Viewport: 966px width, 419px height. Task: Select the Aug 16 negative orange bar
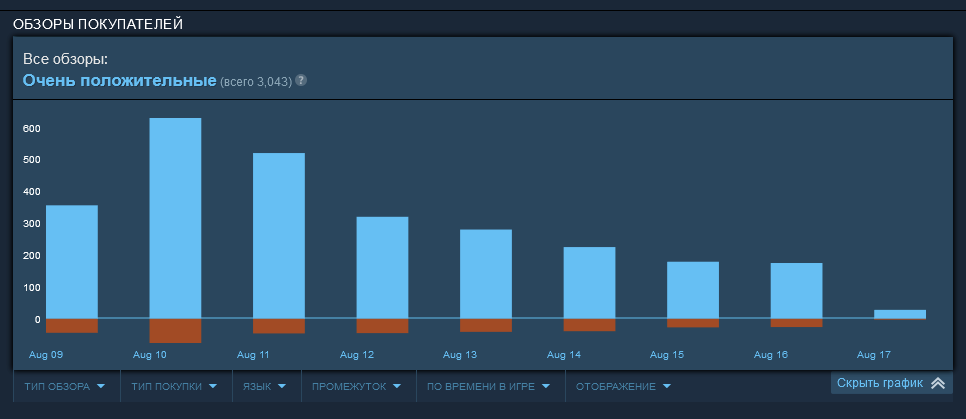click(x=797, y=323)
